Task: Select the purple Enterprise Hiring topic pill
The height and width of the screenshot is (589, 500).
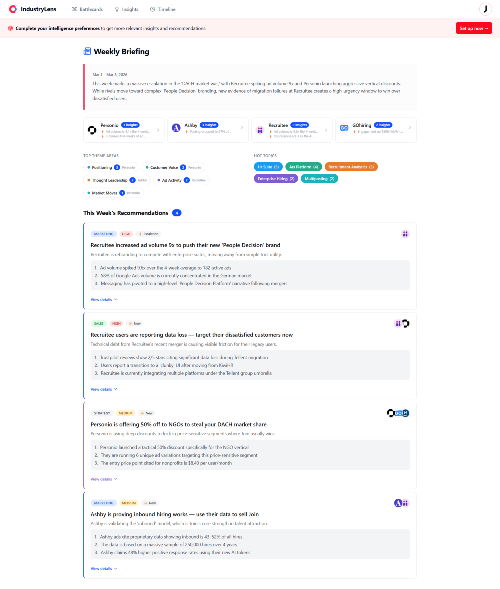Action: (276, 178)
